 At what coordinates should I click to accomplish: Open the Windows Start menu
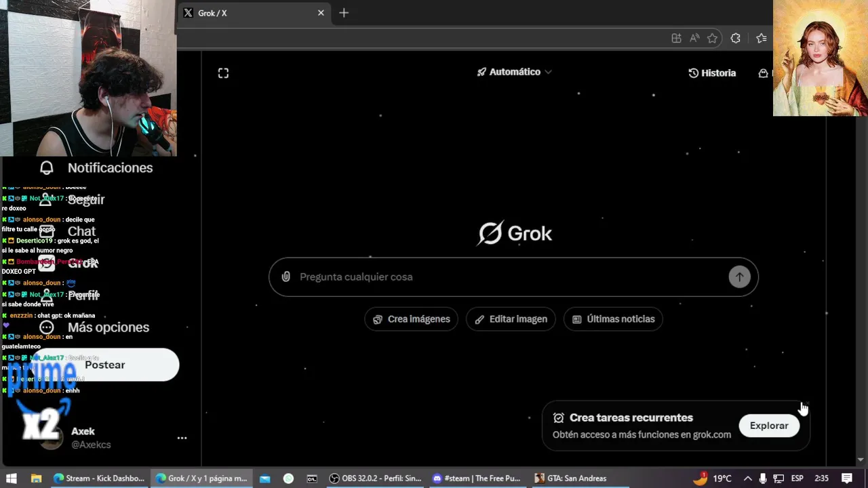[11, 479]
